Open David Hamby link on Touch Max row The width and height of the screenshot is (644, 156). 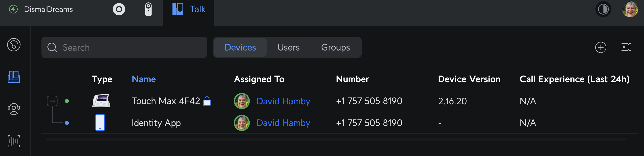(x=283, y=101)
